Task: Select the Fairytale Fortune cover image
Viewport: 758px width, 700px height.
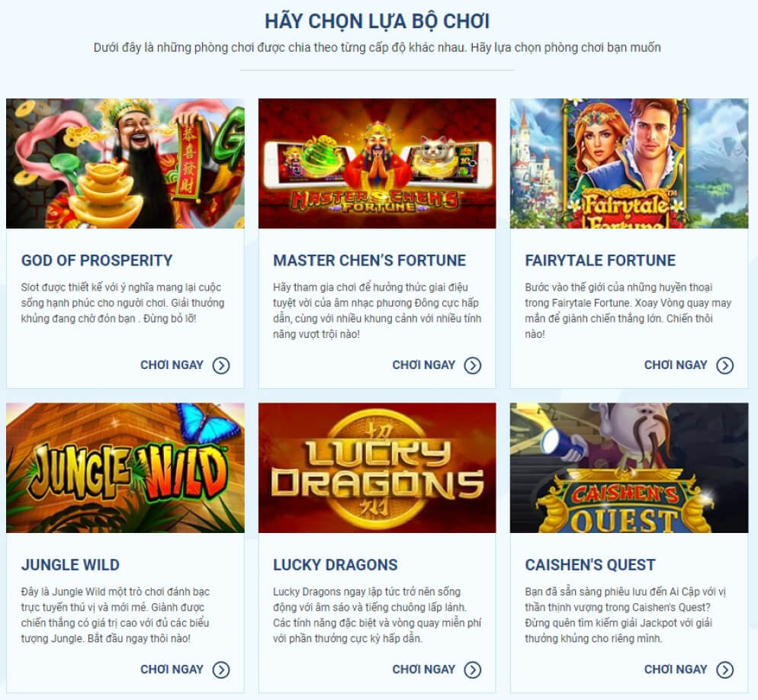Action: tap(629, 163)
